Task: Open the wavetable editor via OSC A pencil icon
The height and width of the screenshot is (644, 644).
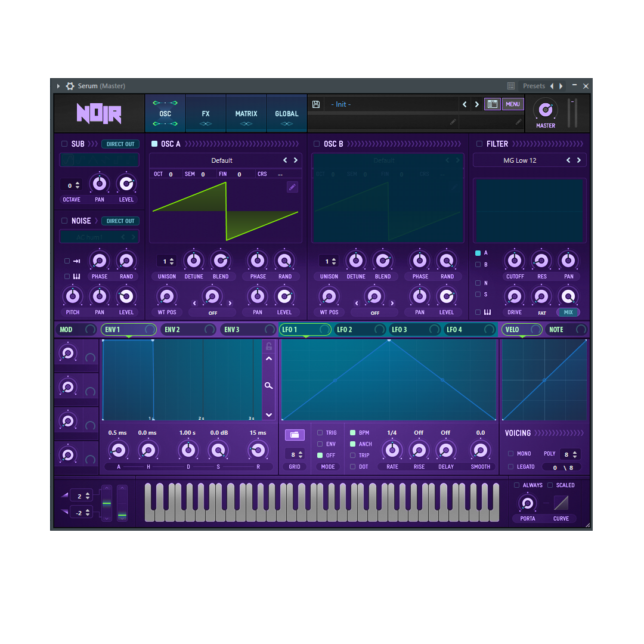Action: tap(292, 187)
